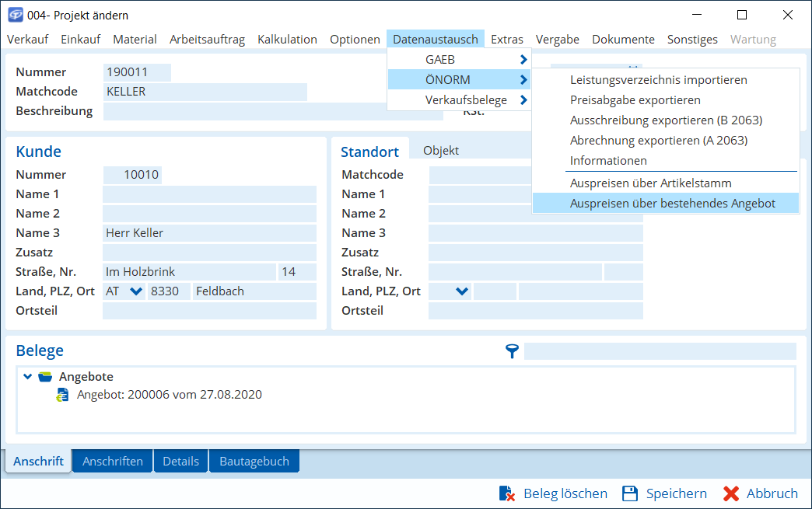Open the Standort country dropdown
812x509 pixels.
pyautogui.click(x=462, y=291)
